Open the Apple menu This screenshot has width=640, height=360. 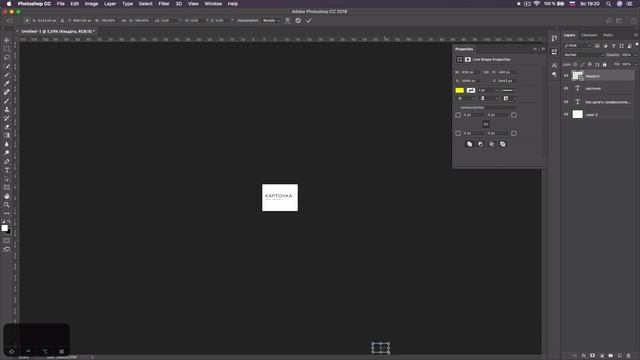[x=9, y=4]
